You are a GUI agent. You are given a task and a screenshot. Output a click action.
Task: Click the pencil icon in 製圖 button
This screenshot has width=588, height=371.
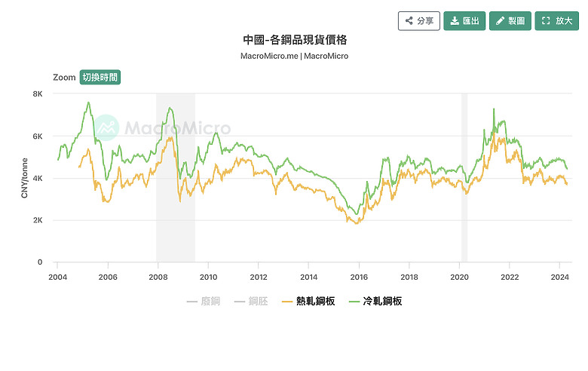(500, 21)
